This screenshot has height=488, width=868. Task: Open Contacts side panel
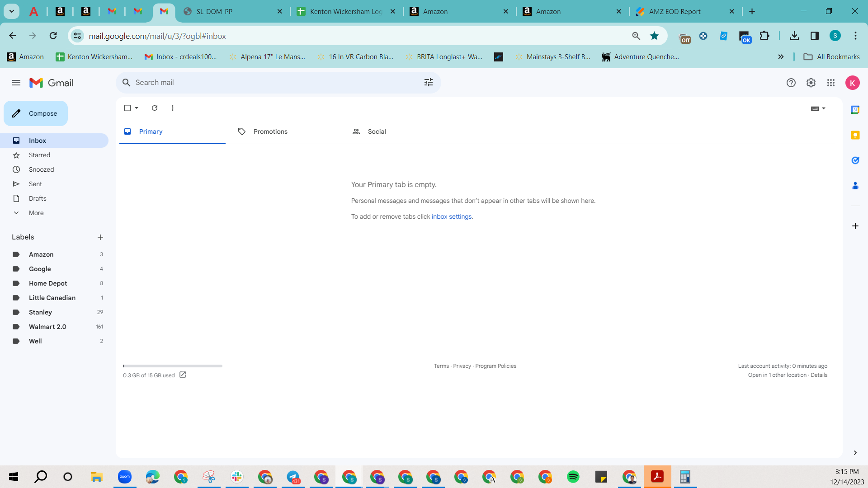[855, 186]
